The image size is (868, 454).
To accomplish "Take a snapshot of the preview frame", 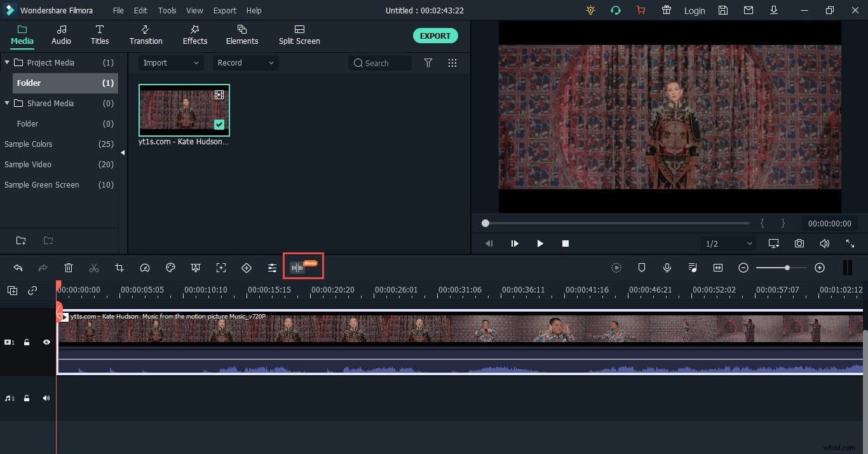I will 799,244.
